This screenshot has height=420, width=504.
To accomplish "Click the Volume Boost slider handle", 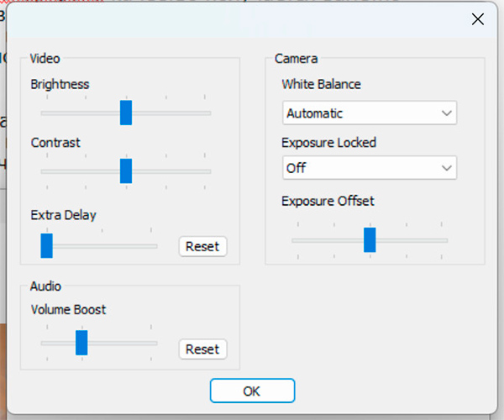I will pyautogui.click(x=81, y=343).
